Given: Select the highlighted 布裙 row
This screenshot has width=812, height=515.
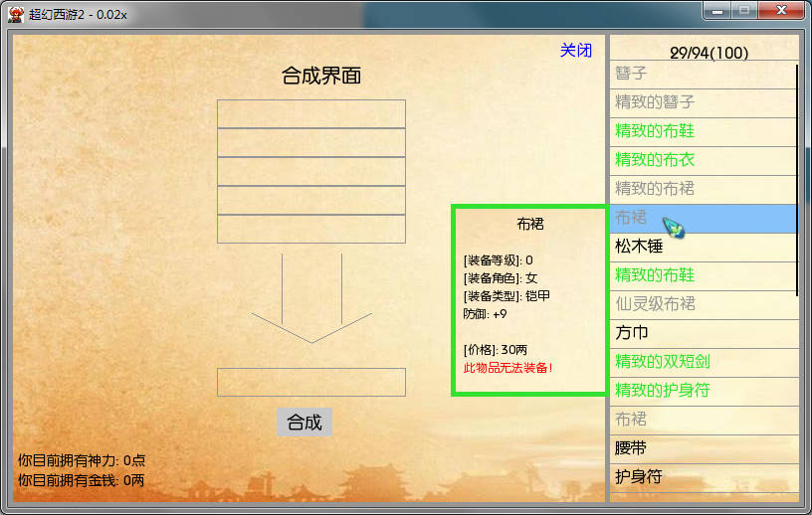Looking at the screenshot, I should click(x=704, y=219).
